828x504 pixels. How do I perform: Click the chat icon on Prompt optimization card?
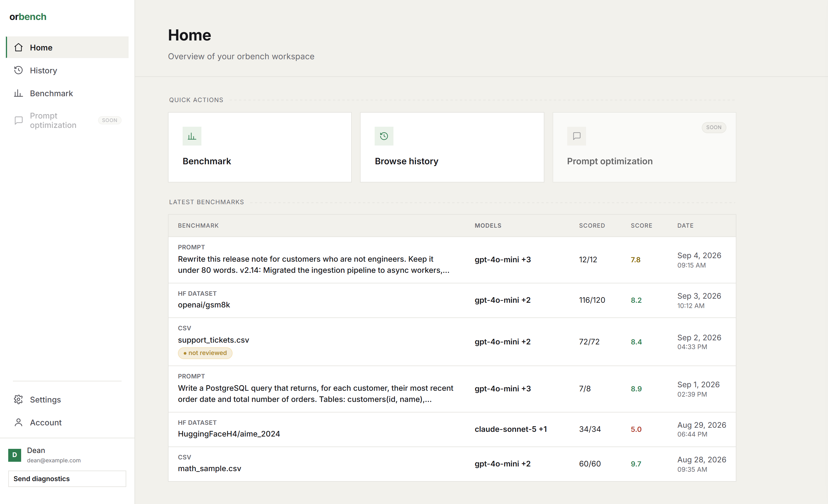point(576,136)
